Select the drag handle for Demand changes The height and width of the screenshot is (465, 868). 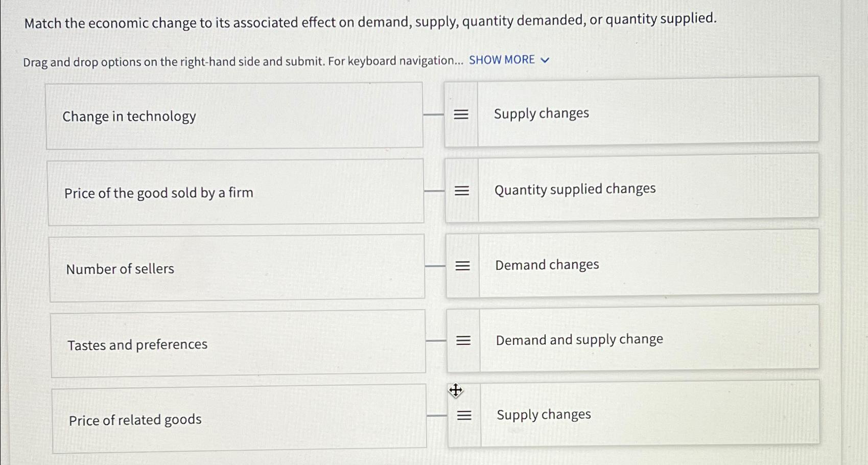(461, 265)
